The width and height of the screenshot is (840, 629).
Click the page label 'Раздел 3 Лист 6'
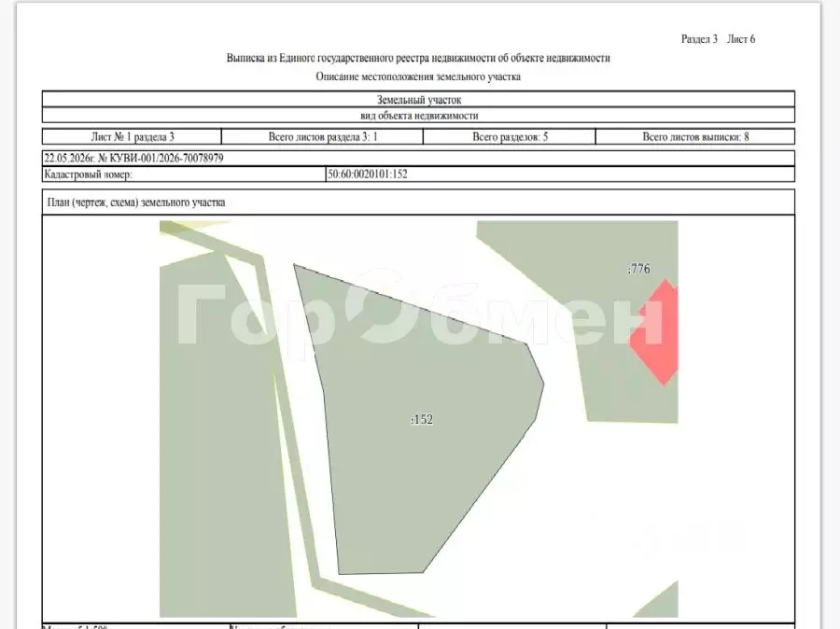tap(718, 39)
